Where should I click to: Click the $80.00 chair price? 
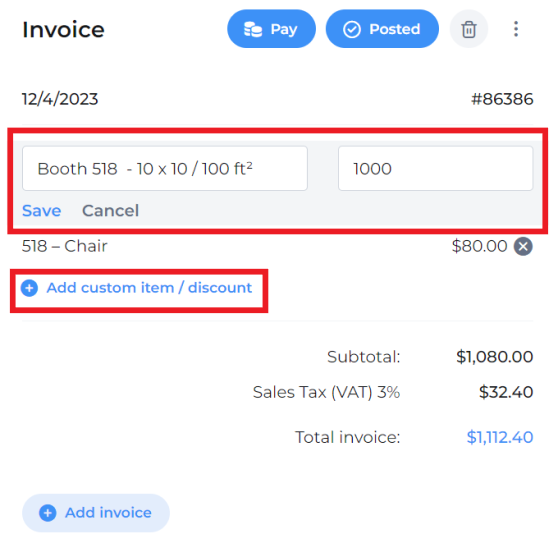pos(479,246)
